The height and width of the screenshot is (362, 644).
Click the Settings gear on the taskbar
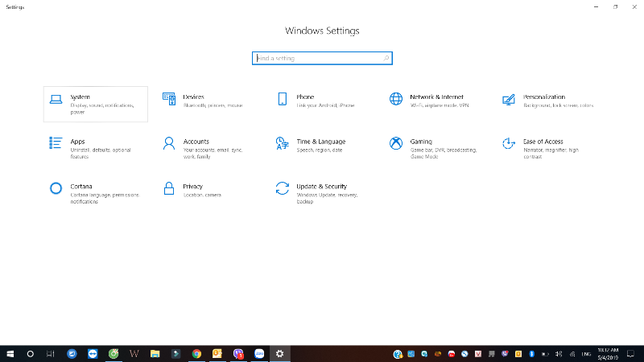279,354
